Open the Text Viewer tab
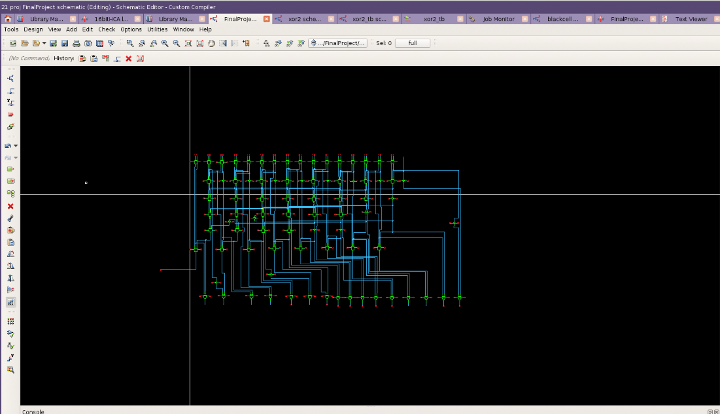720x414 pixels. [x=691, y=19]
